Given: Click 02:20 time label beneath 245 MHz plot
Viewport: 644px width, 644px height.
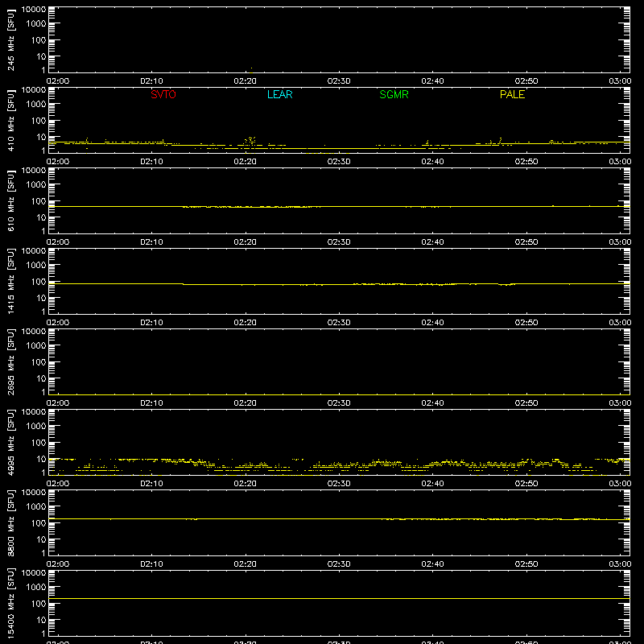Looking at the screenshot, I should 246,81.
